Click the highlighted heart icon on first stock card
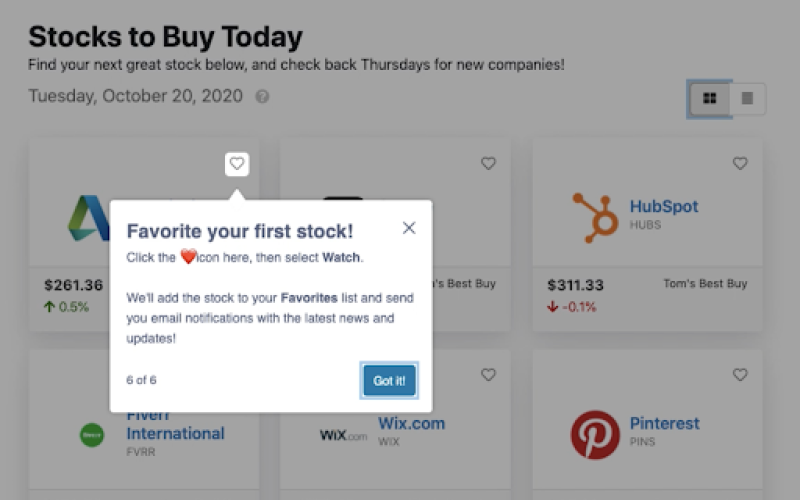The width and height of the screenshot is (800, 500). (x=237, y=163)
